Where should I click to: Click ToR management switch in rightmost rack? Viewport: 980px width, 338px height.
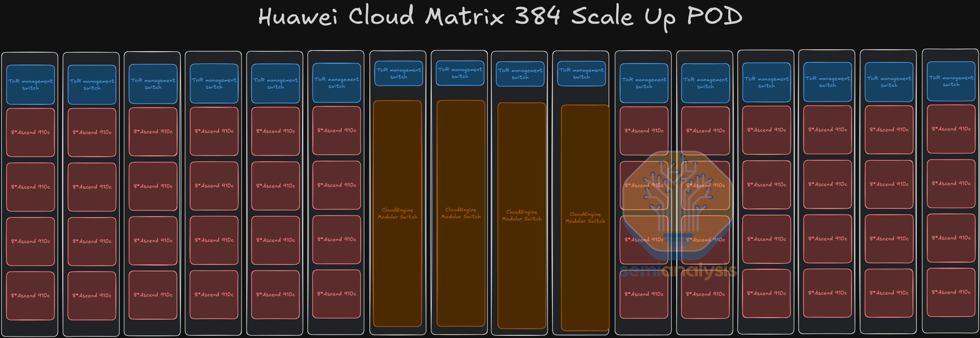click(951, 81)
